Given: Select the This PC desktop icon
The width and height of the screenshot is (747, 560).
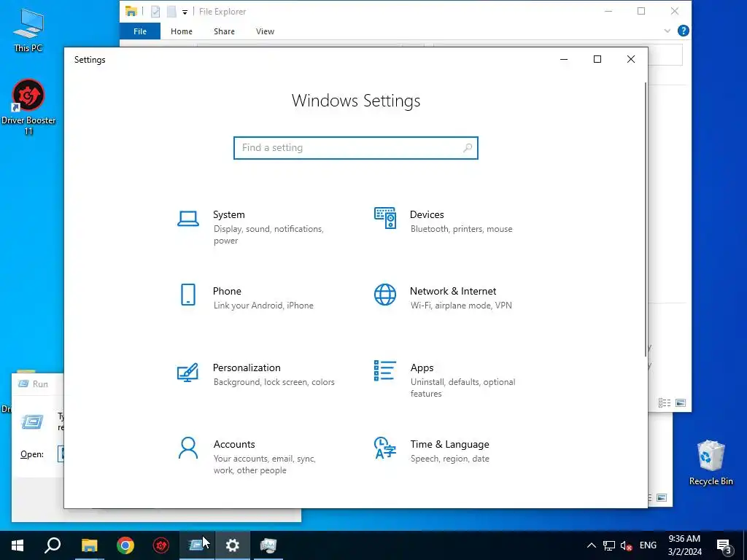Looking at the screenshot, I should 28,31.
